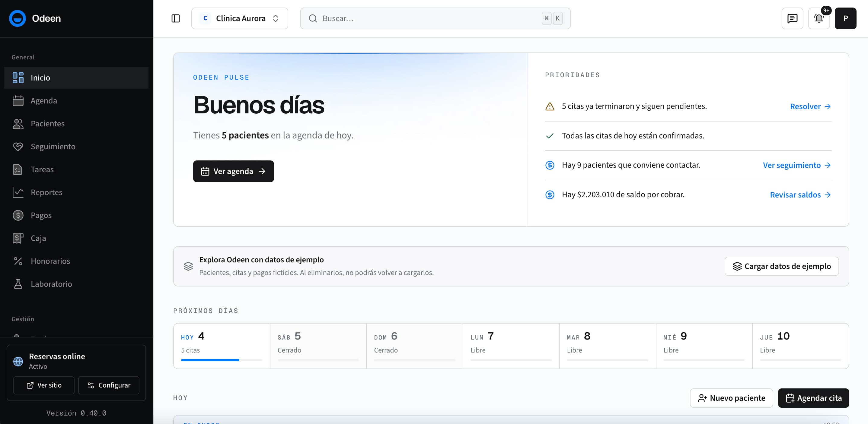This screenshot has width=868, height=424.
Task: Click the HOY occupancy progress bar
Action: point(222,360)
